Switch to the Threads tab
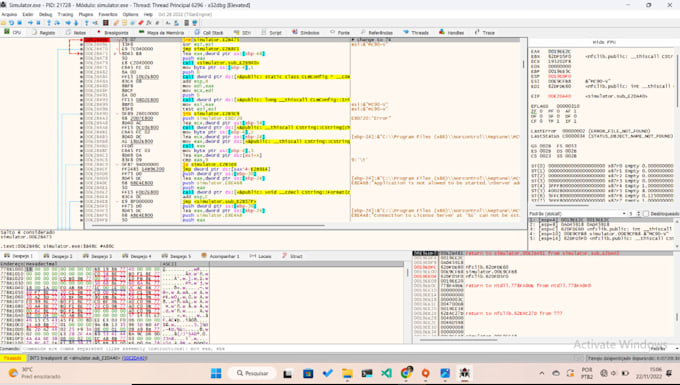The image size is (680, 385). point(416,33)
